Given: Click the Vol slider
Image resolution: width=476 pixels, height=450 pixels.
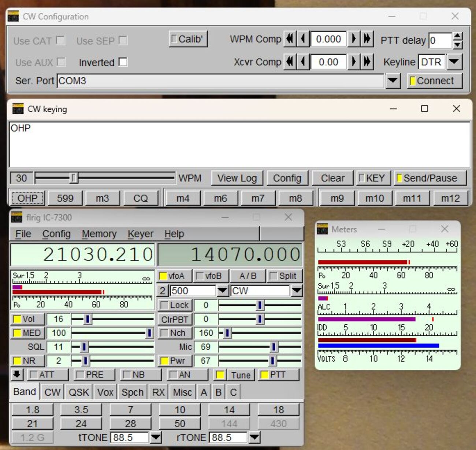Looking at the screenshot, I should tap(112, 319).
